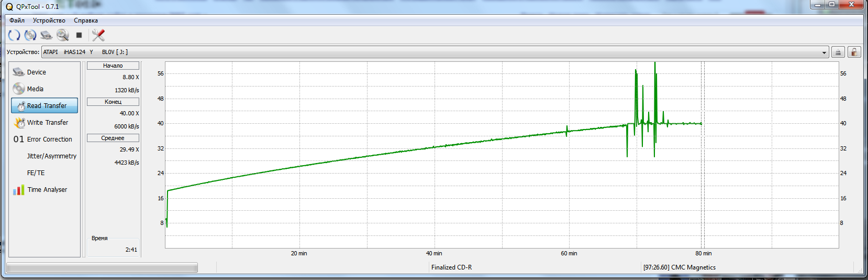Open Time Analyser from the sidebar
The width and height of the screenshot is (868, 280).
[47, 190]
